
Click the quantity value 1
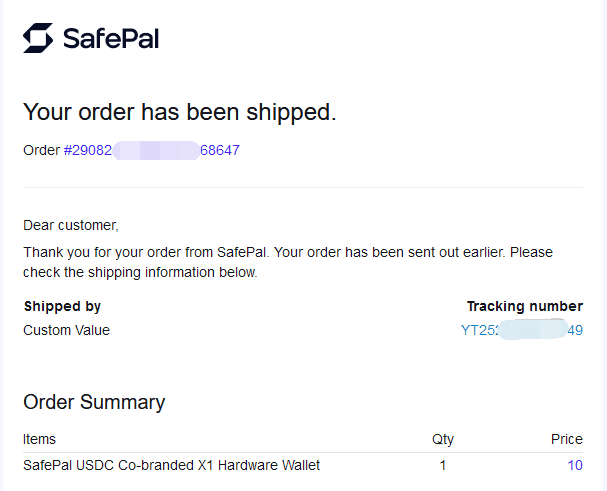tap(442, 465)
